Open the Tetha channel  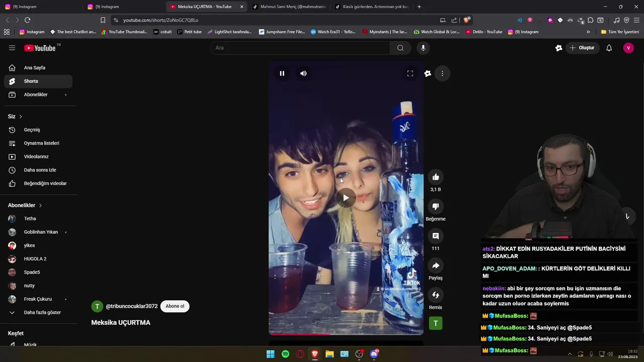click(x=38, y=219)
